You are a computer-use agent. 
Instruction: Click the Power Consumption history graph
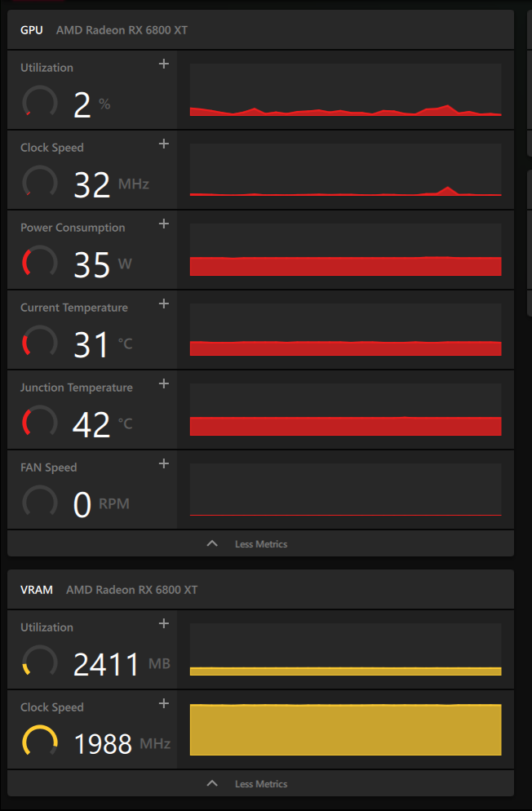tap(345, 250)
